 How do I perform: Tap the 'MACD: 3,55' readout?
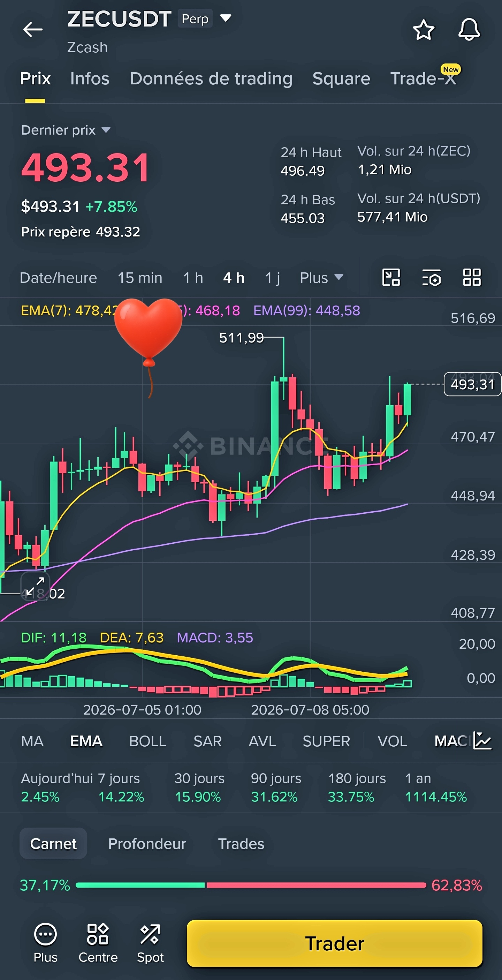(215, 638)
